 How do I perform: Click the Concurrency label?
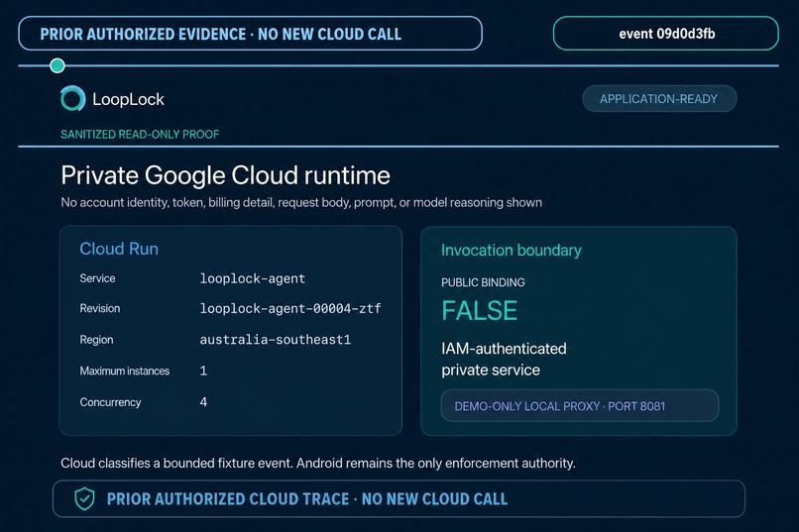tap(110, 402)
